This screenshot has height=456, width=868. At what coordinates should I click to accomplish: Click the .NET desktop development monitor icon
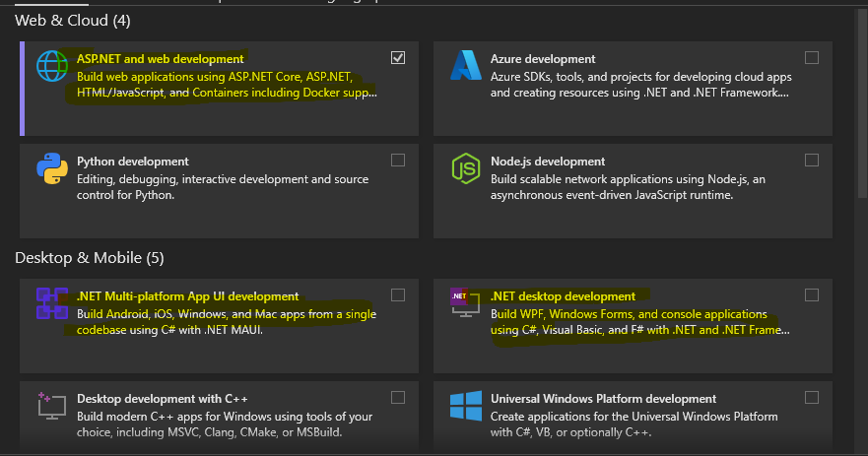(464, 303)
